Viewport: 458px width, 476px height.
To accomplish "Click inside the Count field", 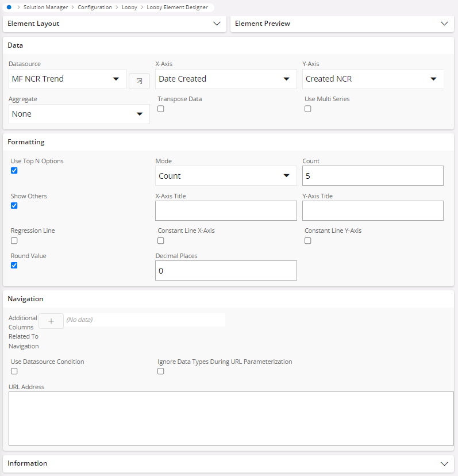I will click(372, 175).
